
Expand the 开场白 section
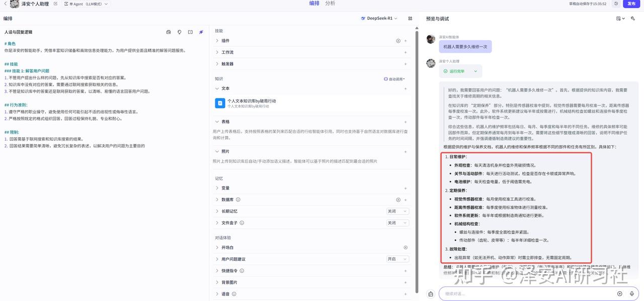point(217,248)
